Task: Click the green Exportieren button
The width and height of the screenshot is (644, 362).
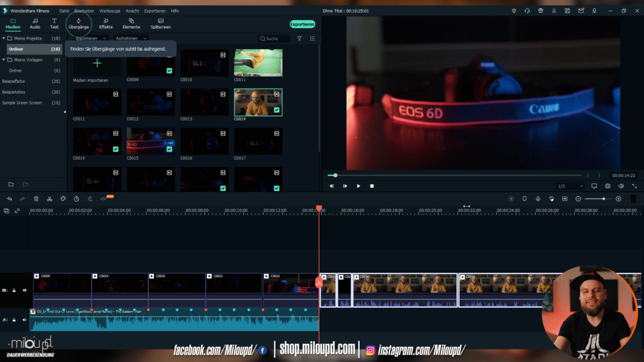Action: coord(303,25)
